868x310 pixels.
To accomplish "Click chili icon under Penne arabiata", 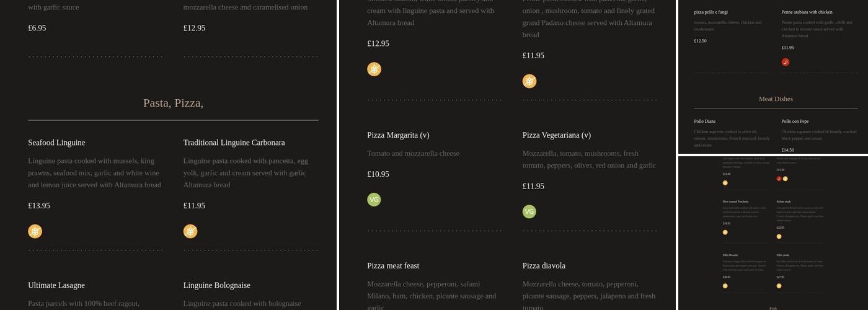I will pos(786,62).
